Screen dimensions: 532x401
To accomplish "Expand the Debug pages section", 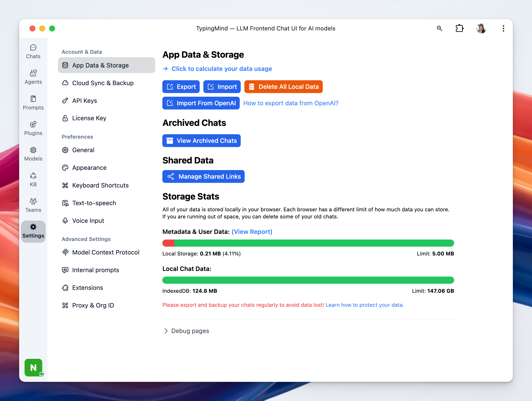I will [x=186, y=331].
